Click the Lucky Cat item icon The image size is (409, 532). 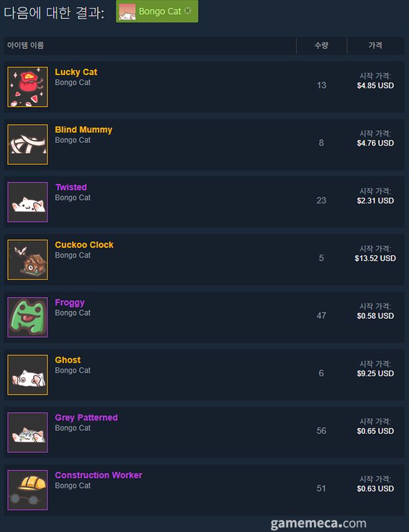click(x=27, y=87)
